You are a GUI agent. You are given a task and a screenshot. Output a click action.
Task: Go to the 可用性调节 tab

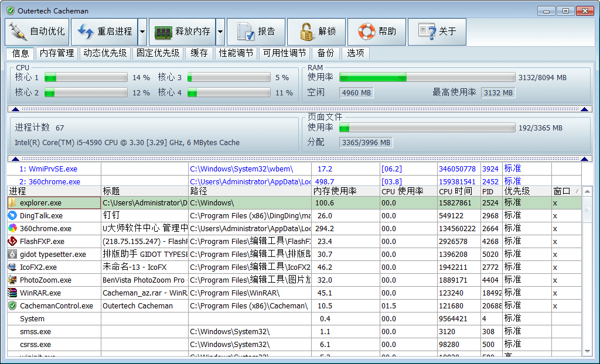pyautogui.click(x=284, y=53)
